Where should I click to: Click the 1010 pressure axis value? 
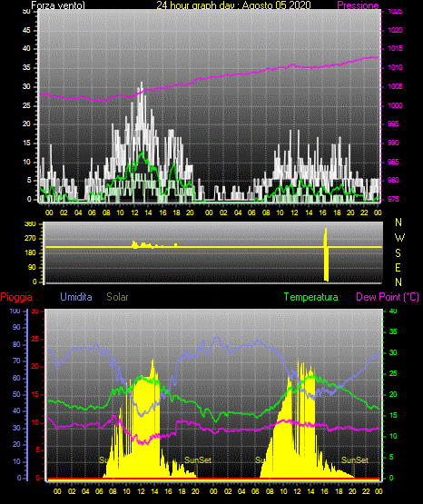(x=396, y=67)
